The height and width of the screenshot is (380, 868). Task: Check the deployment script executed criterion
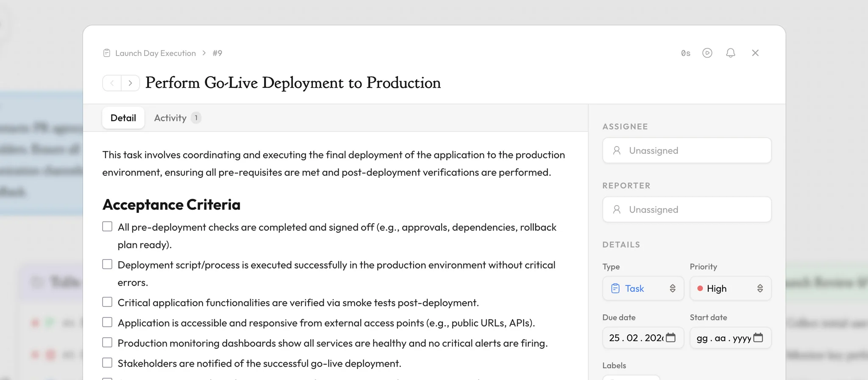click(x=107, y=264)
